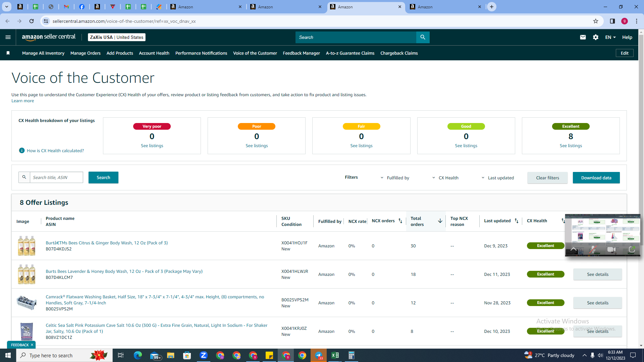This screenshot has height=362, width=644.
Task: Close the FEEDBACK tab with X
Action: (32, 345)
